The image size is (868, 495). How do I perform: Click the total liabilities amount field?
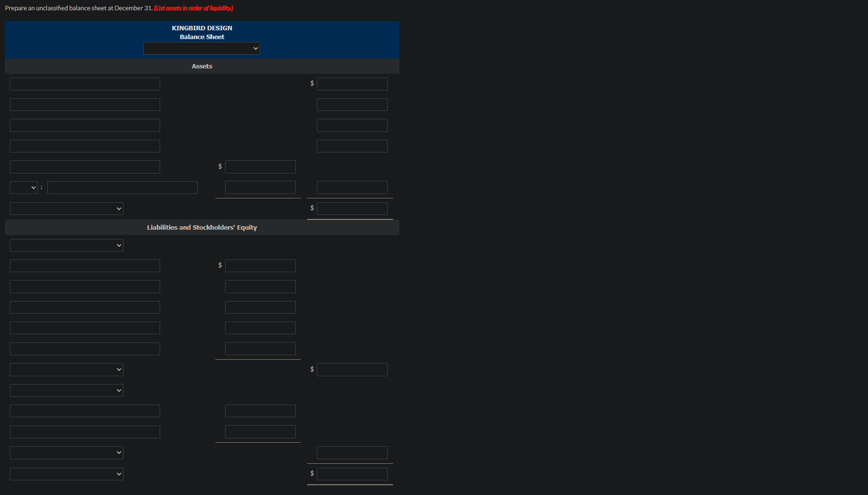352,369
